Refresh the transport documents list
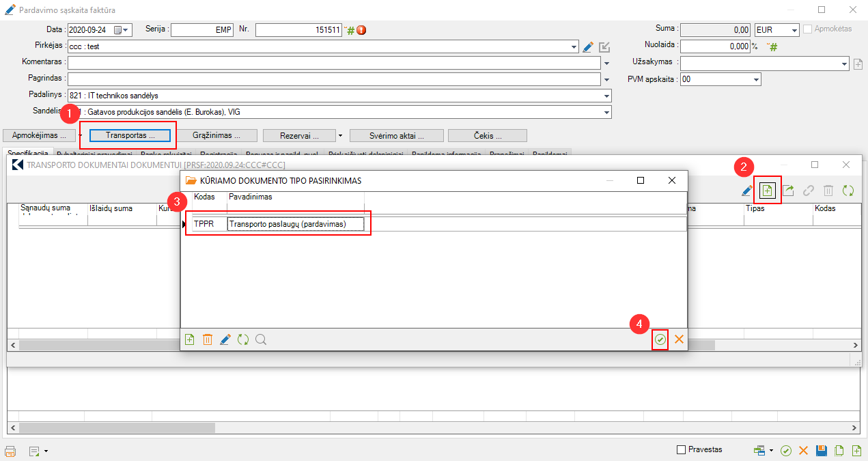The width and height of the screenshot is (868, 461). coord(848,191)
